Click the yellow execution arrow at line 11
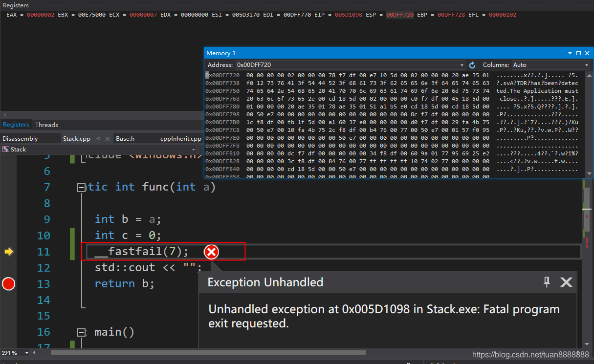The image size is (594, 364). coord(8,252)
